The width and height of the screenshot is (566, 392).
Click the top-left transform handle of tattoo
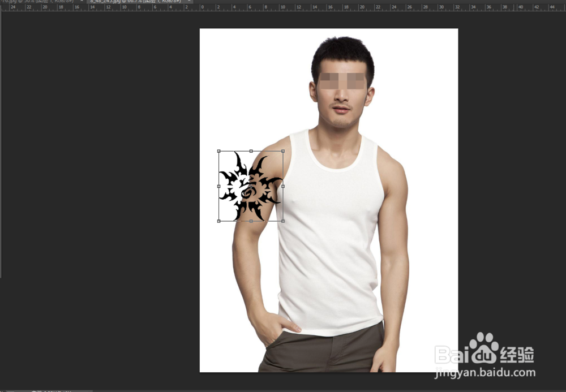coord(218,151)
